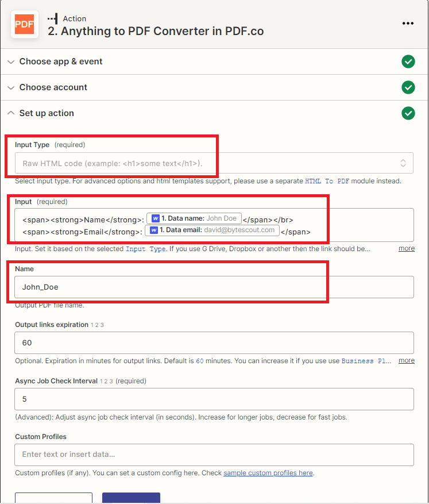Click the green checkmark beside Set up action
The width and height of the screenshot is (429, 504).
408,113
